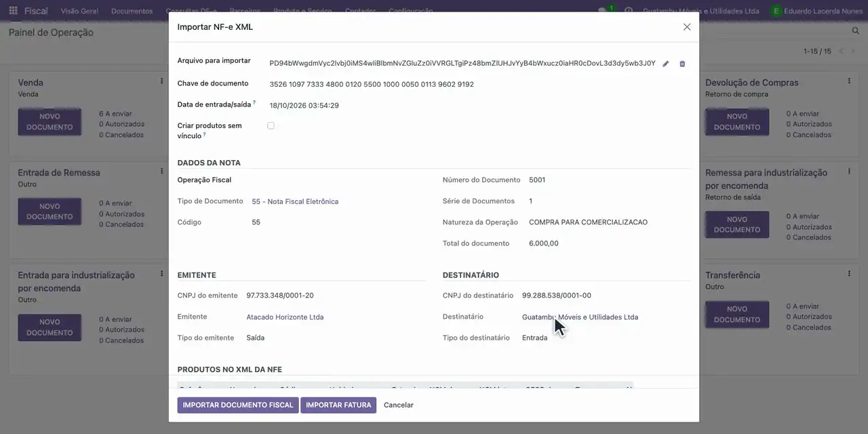Click Importar Fatura button
This screenshot has height=434, width=868.
(338, 405)
